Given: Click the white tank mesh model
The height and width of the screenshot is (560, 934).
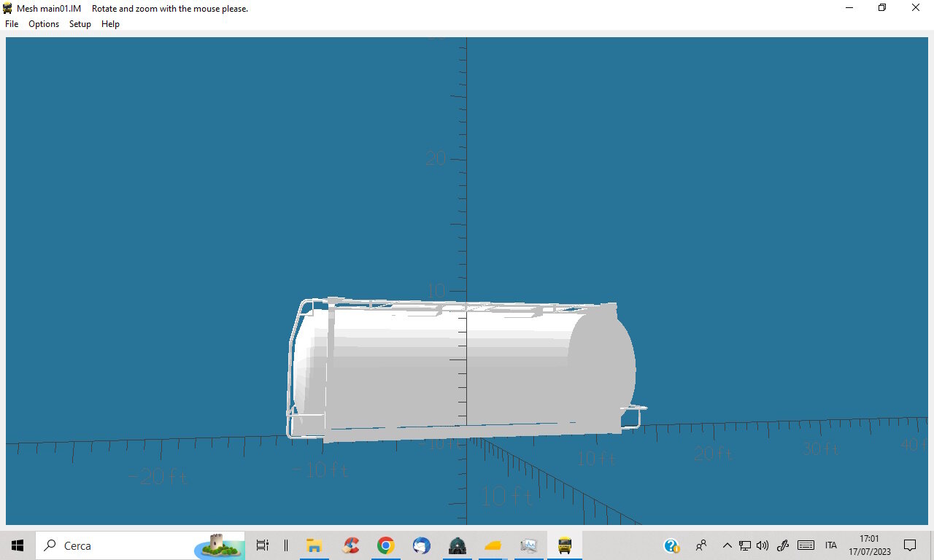Looking at the screenshot, I should [463, 368].
